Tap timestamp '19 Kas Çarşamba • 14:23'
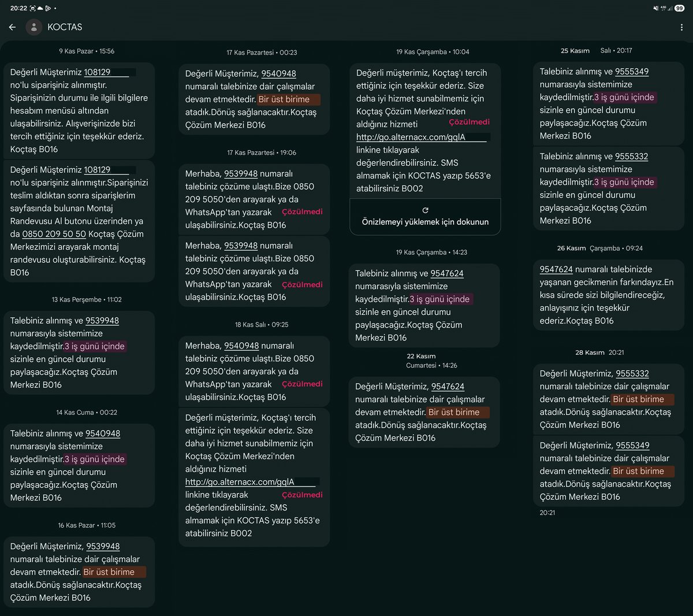The image size is (693, 616). tap(431, 253)
